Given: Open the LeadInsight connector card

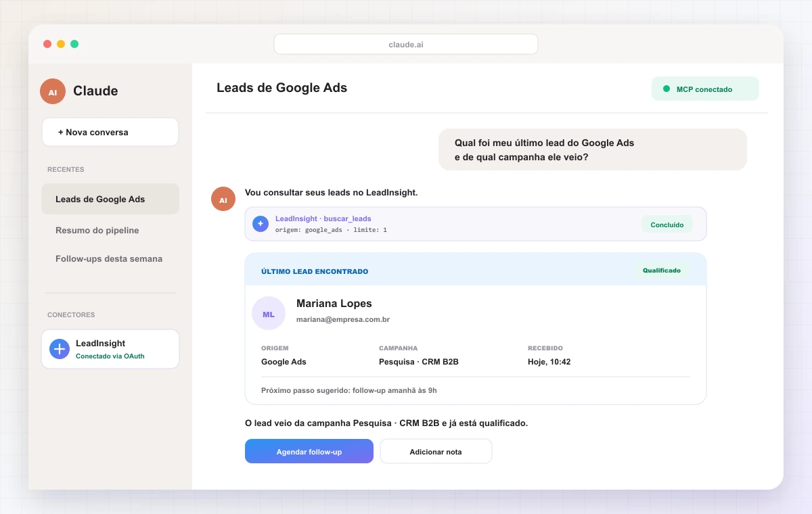Looking at the screenshot, I should point(110,349).
